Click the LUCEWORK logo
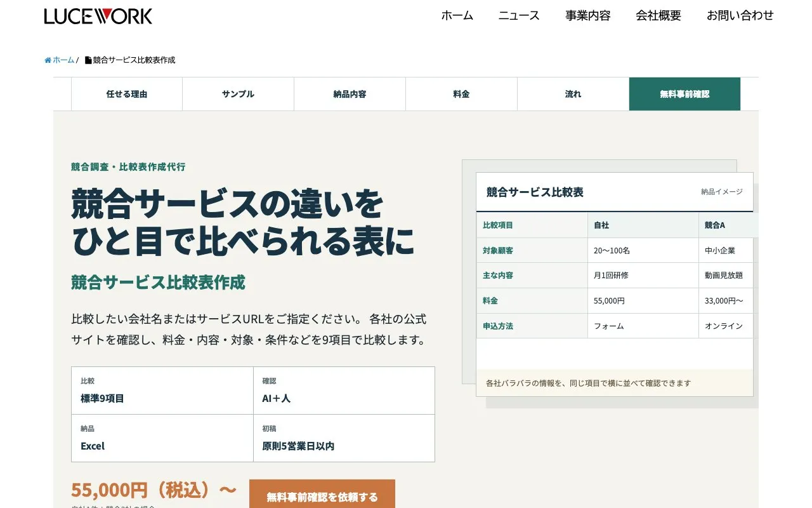The width and height of the screenshot is (812, 508). (98, 16)
